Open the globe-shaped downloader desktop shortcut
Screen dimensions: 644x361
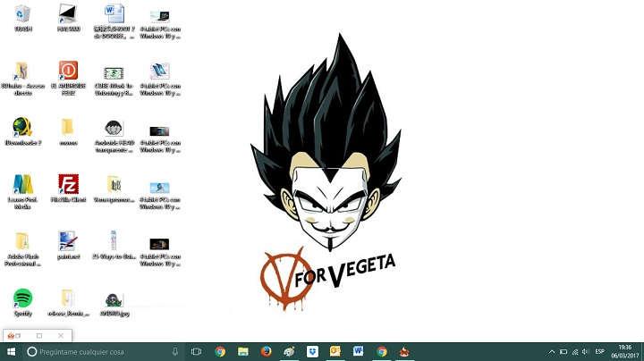click(x=22, y=127)
